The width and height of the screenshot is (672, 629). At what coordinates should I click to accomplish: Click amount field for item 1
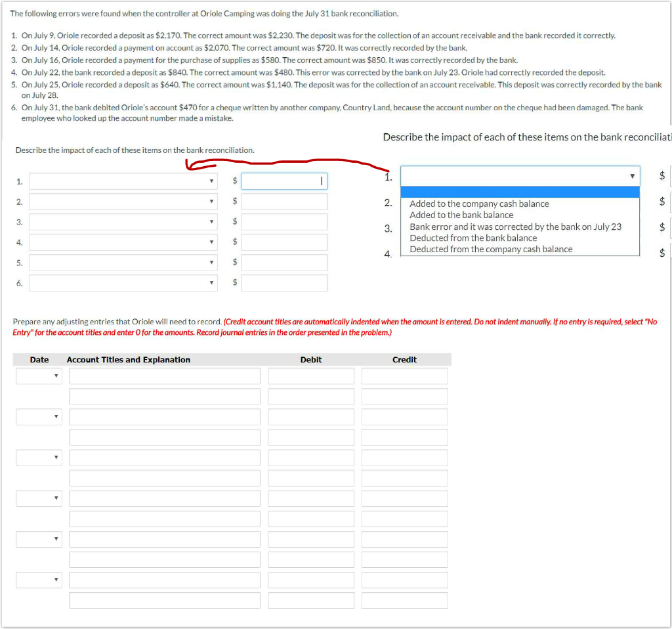click(284, 181)
